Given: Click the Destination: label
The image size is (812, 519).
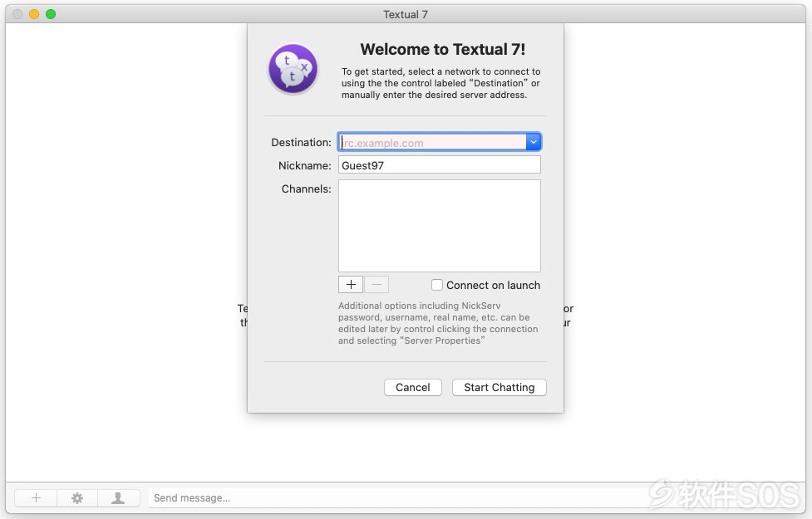Looking at the screenshot, I should tap(302, 142).
